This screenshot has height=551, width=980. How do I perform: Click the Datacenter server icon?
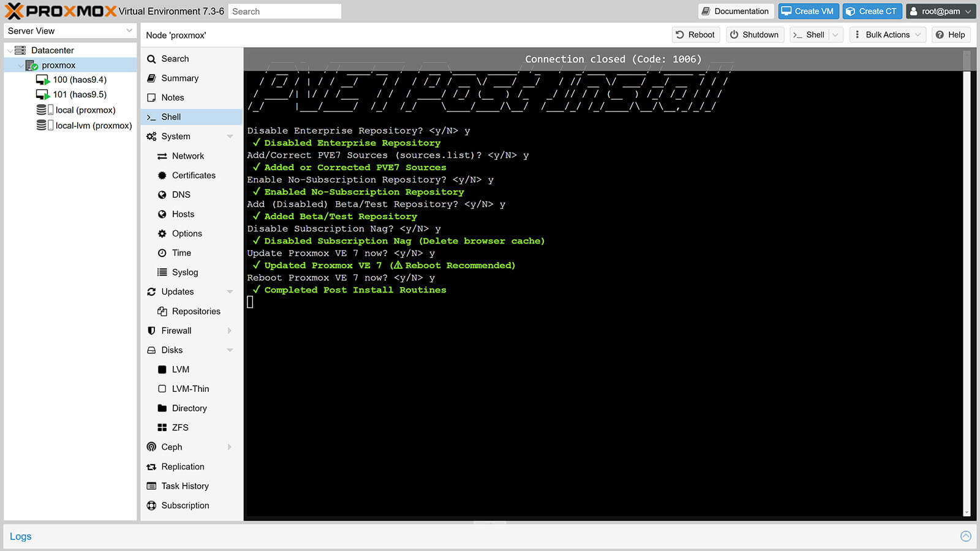(20, 50)
